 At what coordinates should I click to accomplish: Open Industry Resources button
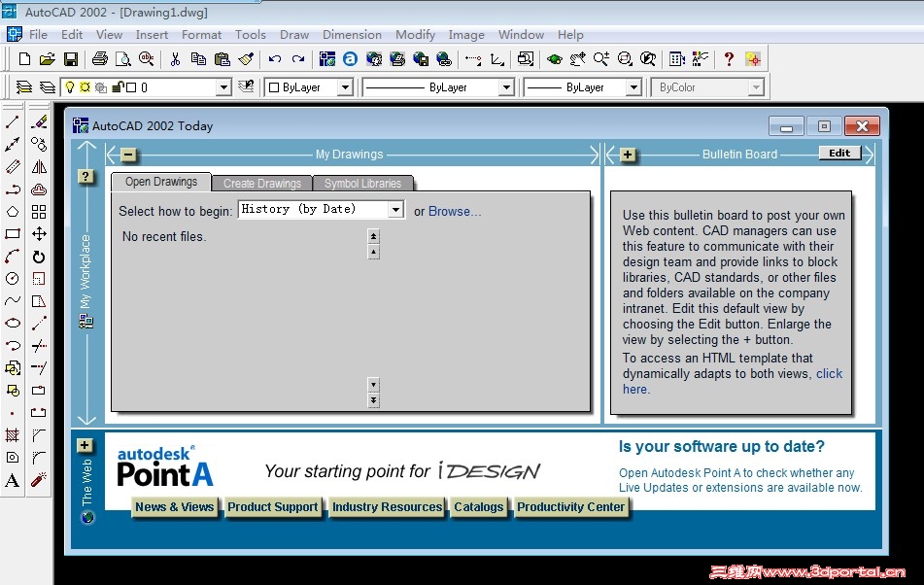pos(387,506)
